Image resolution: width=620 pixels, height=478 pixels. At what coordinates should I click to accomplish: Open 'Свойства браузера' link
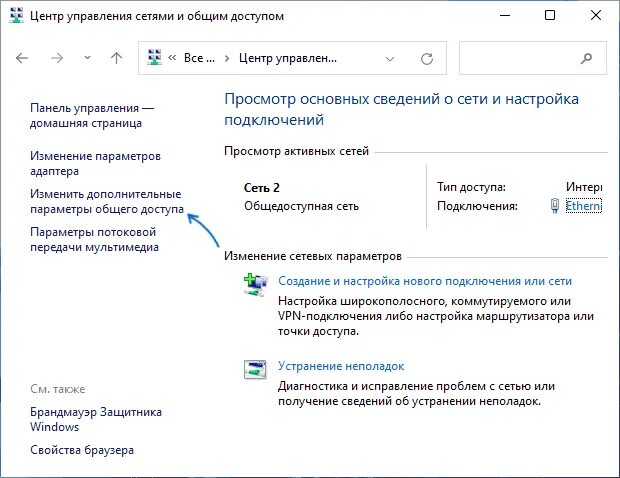82,450
